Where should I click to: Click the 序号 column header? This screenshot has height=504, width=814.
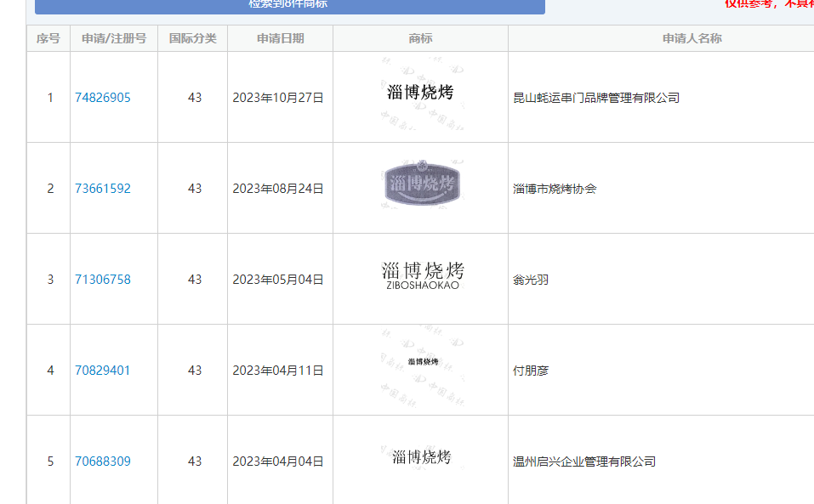click(x=48, y=38)
